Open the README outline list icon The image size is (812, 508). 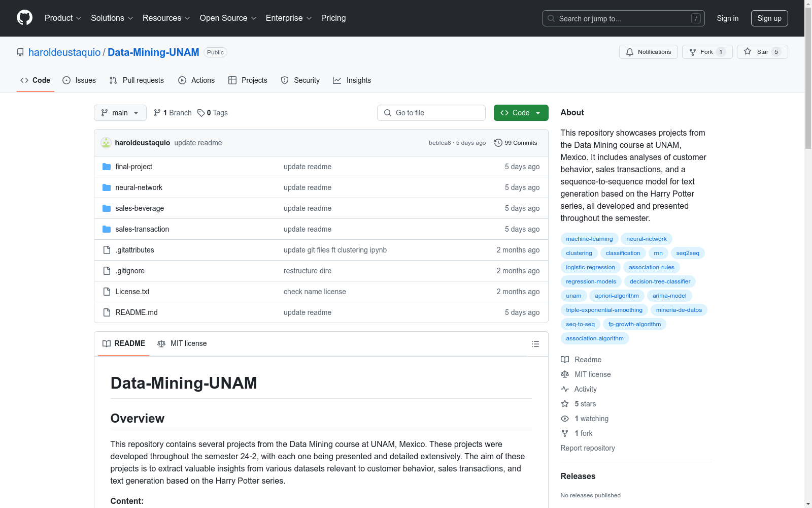point(535,344)
